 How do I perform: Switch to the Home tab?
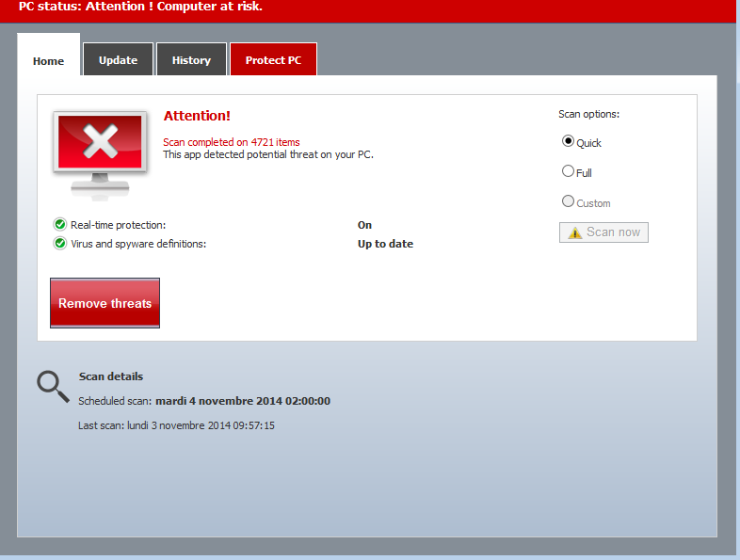coord(49,55)
